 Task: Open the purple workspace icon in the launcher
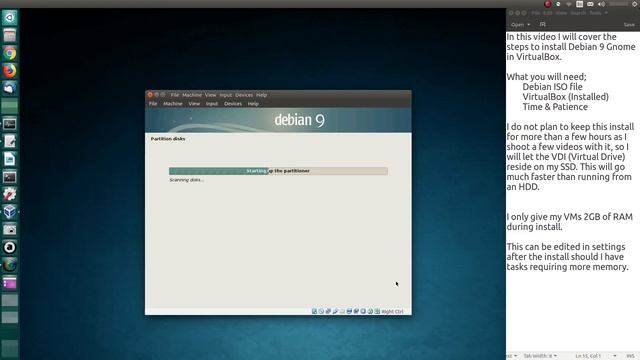(x=9, y=282)
